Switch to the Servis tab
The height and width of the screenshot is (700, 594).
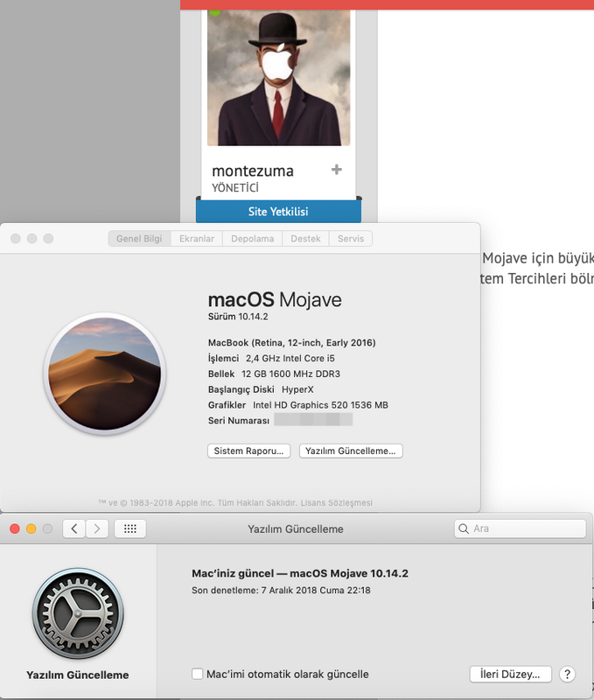351,239
